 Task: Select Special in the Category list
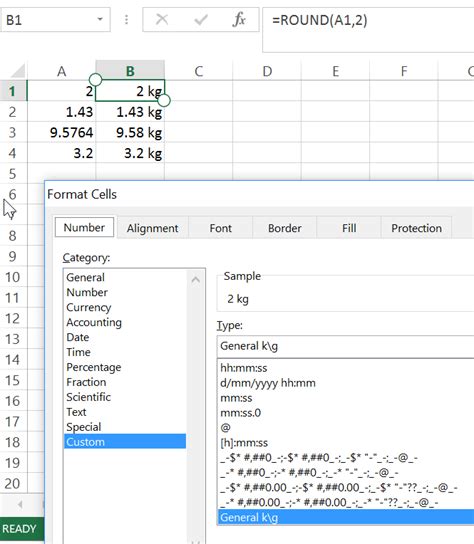(125, 426)
